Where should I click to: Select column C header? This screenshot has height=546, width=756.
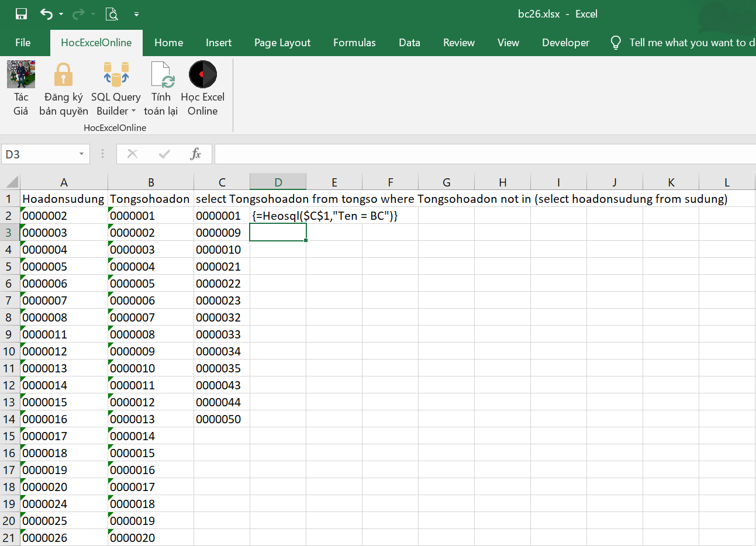(222, 182)
